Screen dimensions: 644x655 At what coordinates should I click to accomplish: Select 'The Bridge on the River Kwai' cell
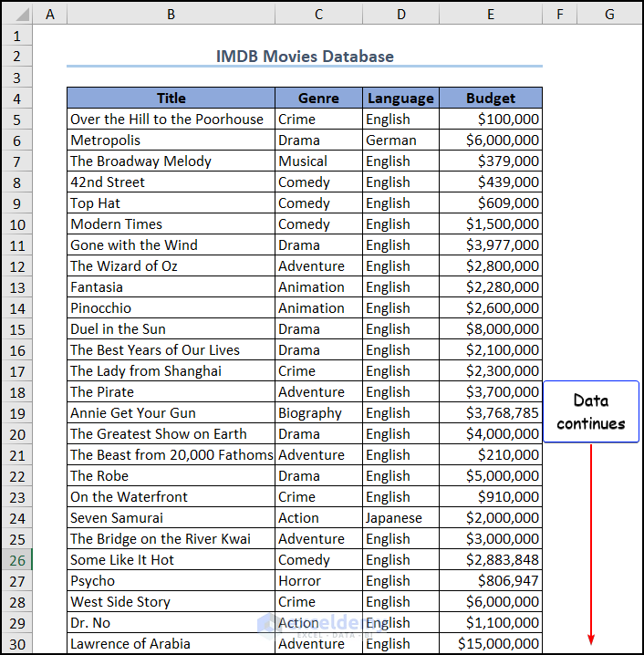[171, 538]
